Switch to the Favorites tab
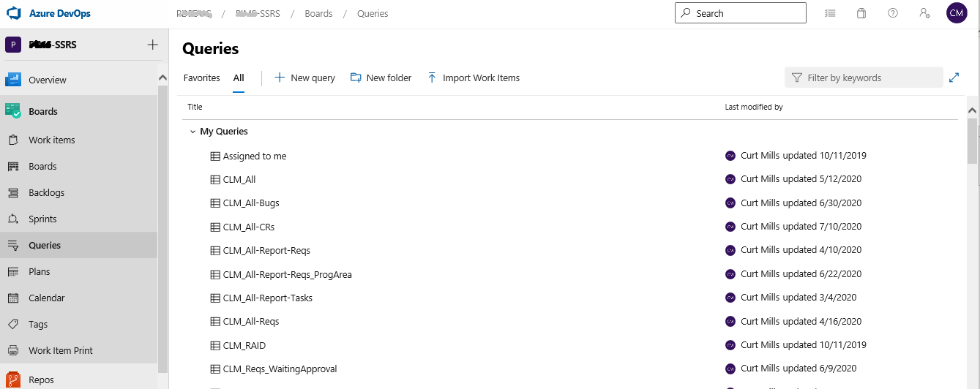 click(x=202, y=78)
